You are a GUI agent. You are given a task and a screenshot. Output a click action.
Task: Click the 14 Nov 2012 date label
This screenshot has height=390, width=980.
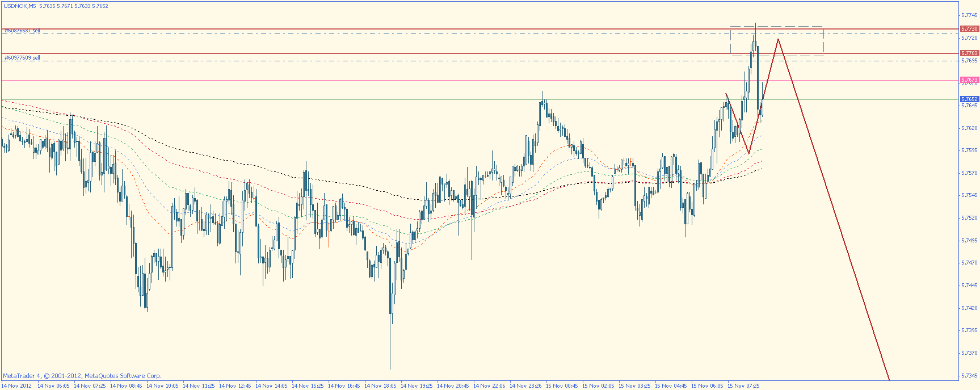tap(16, 386)
